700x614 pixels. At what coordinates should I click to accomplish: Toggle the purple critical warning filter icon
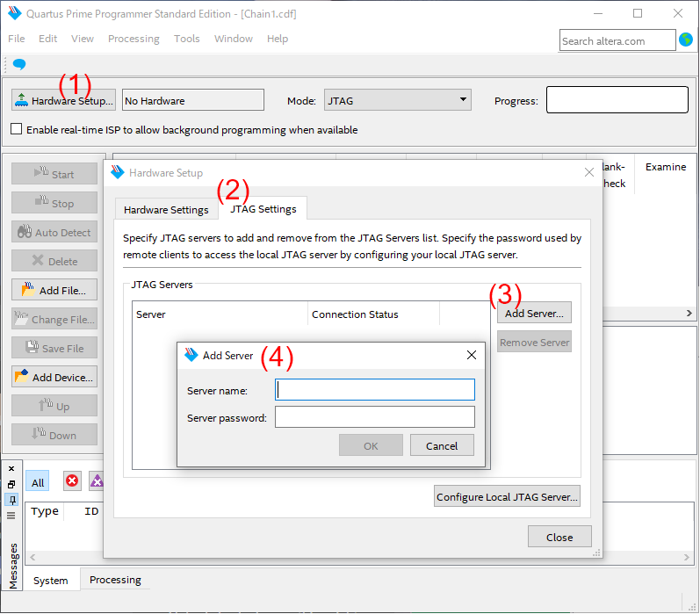[97, 480]
